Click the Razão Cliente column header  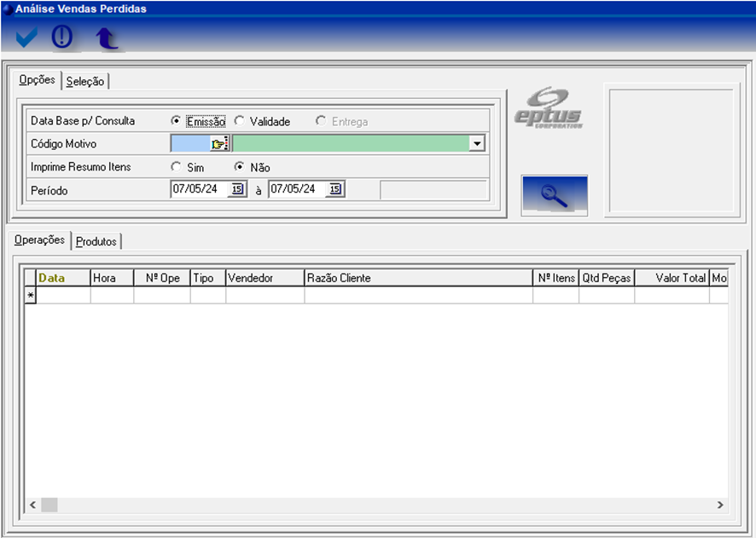point(418,278)
